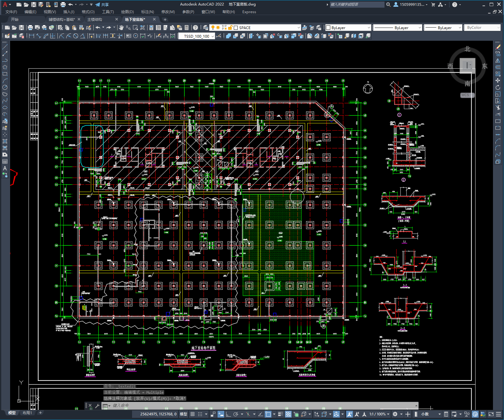Image resolution: width=504 pixels, height=420 pixels.
Task: Toggle lineweight display in the status bar
Action: tap(280, 414)
